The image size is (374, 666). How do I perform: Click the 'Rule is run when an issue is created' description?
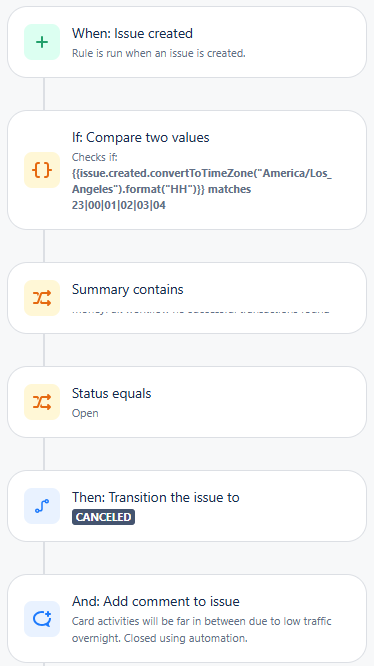159,54
